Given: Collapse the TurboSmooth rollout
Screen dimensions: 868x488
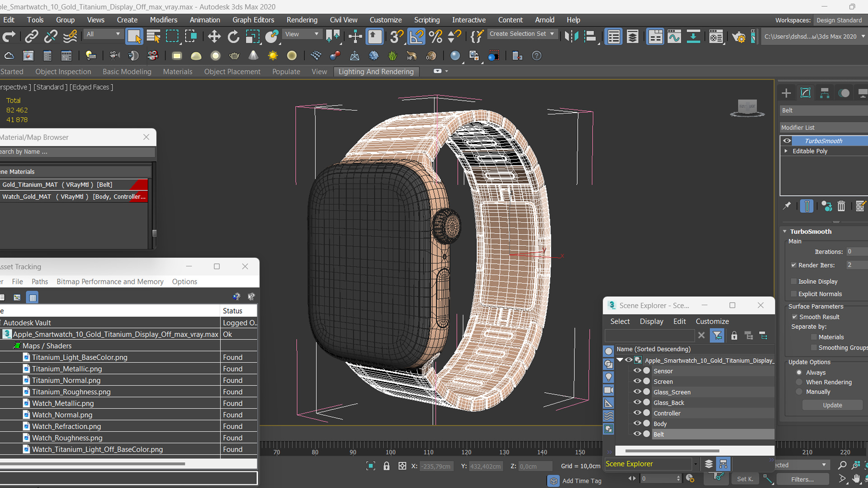Looking at the screenshot, I should 785,231.
